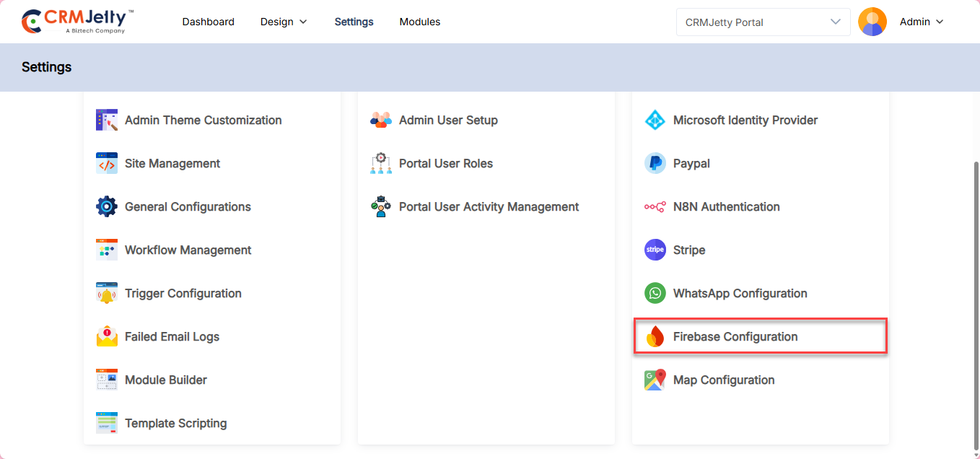This screenshot has height=459, width=980.
Task: Open the Workflow Management link
Action: pos(188,250)
